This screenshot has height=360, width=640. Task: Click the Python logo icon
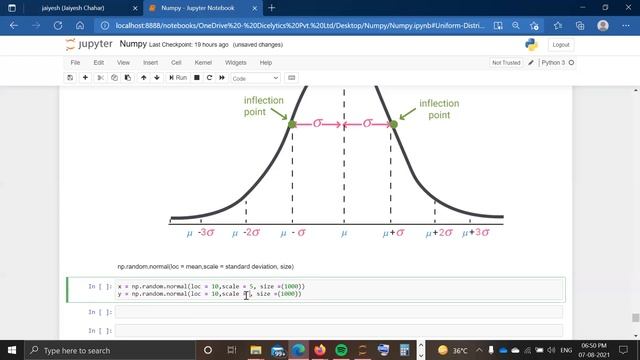tap(531, 44)
